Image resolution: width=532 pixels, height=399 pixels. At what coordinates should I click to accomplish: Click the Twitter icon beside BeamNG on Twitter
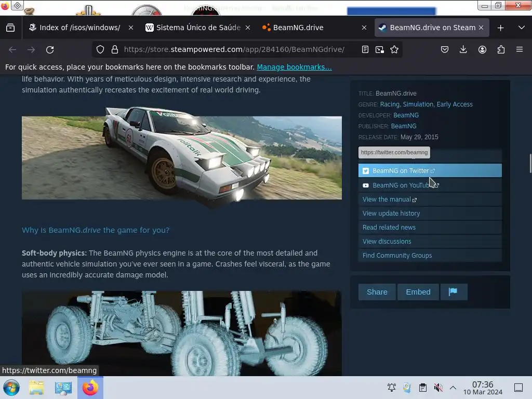[365, 171]
